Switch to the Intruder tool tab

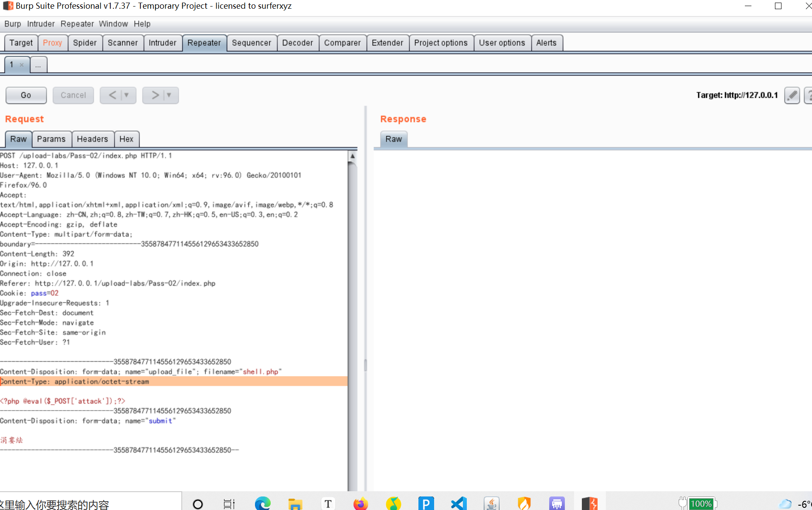click(x=163, y=43)
